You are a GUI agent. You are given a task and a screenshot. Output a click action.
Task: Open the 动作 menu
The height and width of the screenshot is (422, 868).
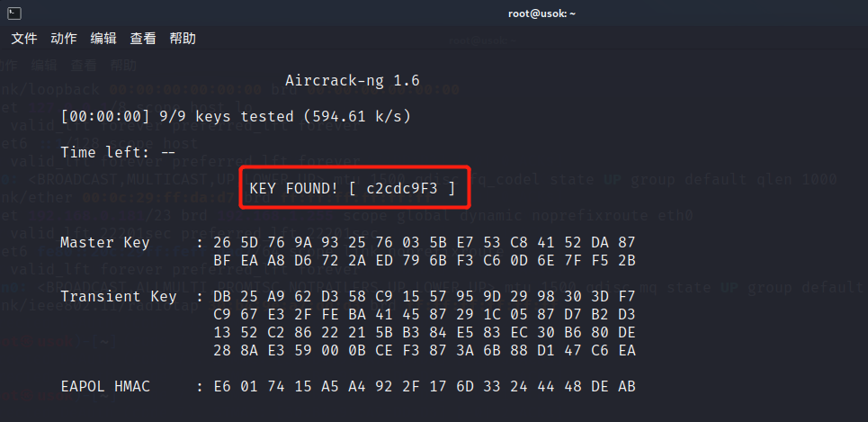coord(64,39)
